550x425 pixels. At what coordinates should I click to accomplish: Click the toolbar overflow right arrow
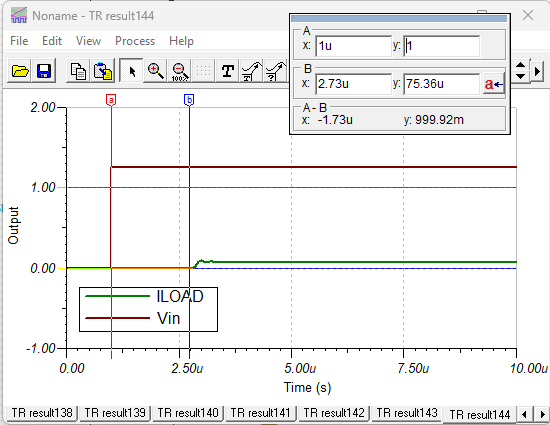pyautogui.click(x=537, y=71)
